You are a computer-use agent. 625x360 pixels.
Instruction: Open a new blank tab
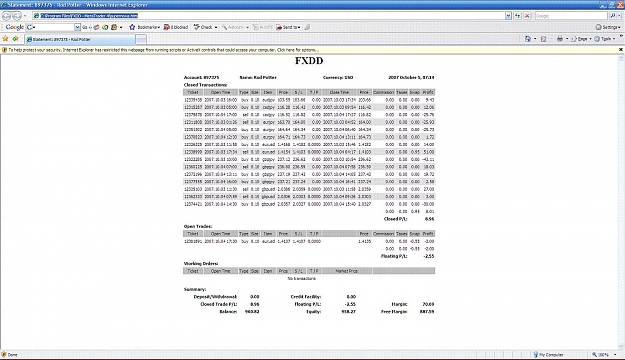tap(141, 39)
